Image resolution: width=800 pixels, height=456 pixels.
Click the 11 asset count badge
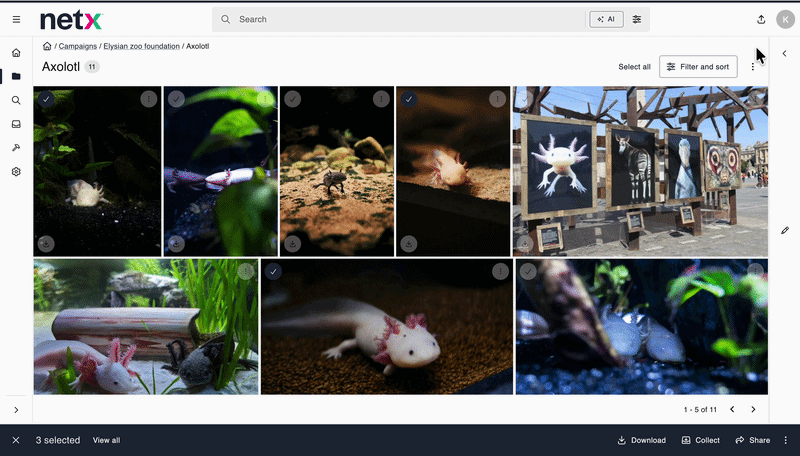click(x=92, y=67)
